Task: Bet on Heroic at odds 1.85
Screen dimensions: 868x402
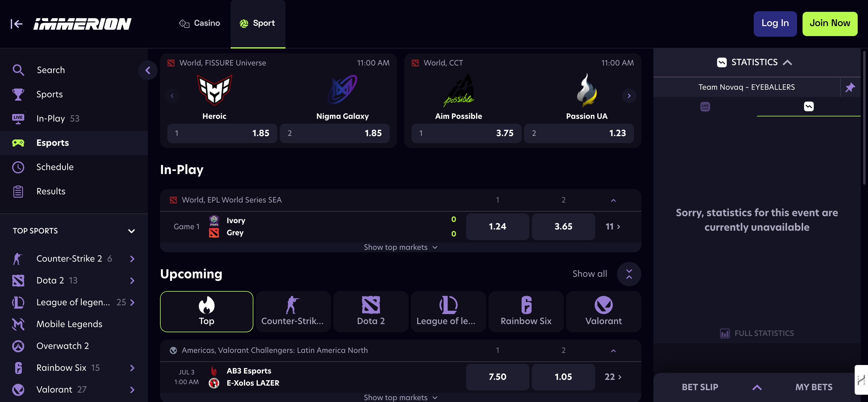Action: pyautogui.click(x=222, y=133)
